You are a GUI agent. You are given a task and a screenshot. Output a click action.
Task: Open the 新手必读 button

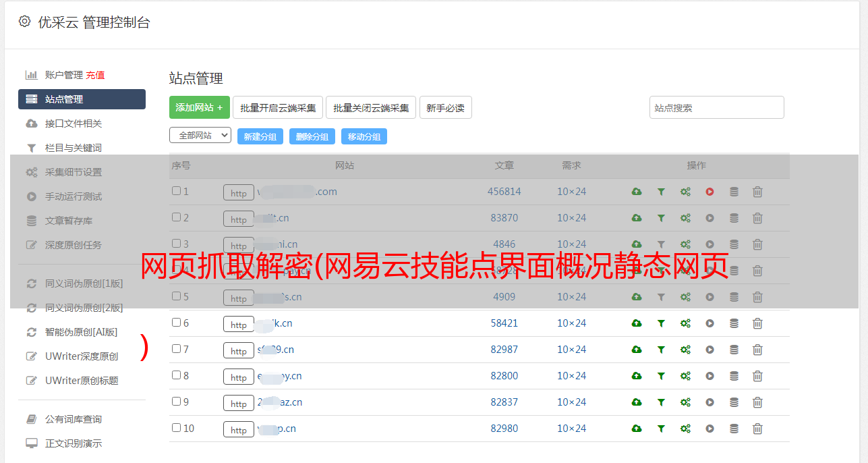446,107
